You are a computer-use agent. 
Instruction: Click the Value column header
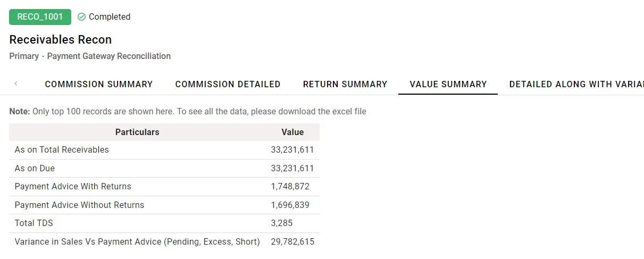(x=292, y=132)
